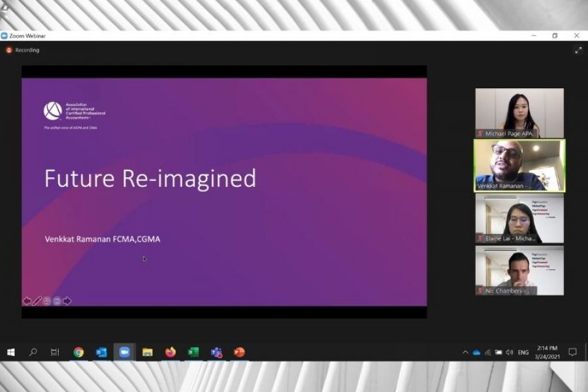This screenshot has height=392, width=588.
Task: Launch Google Chrome from the taskbar
Action: pos(78,352)
